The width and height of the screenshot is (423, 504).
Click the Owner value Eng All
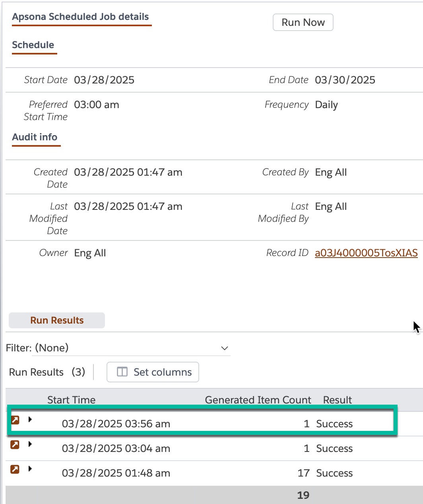point(90,253)
